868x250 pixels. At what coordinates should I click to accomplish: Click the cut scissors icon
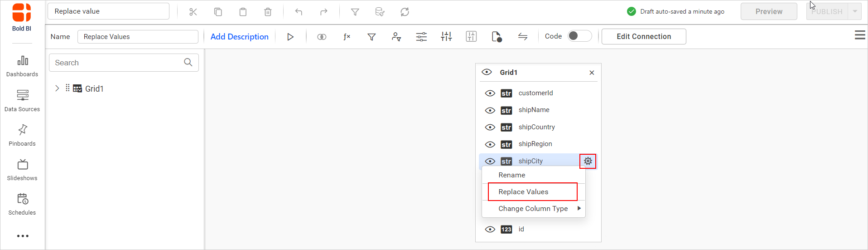click(193, 12)
